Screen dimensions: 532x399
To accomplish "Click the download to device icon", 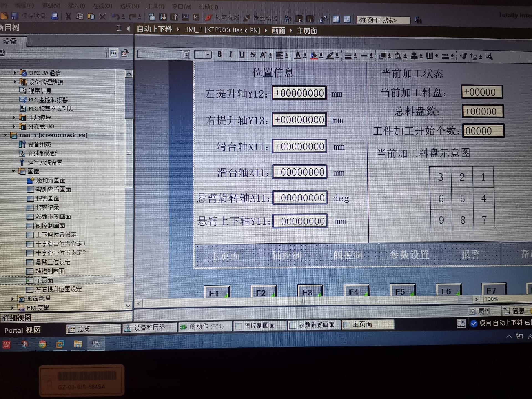I will [163, 17].
